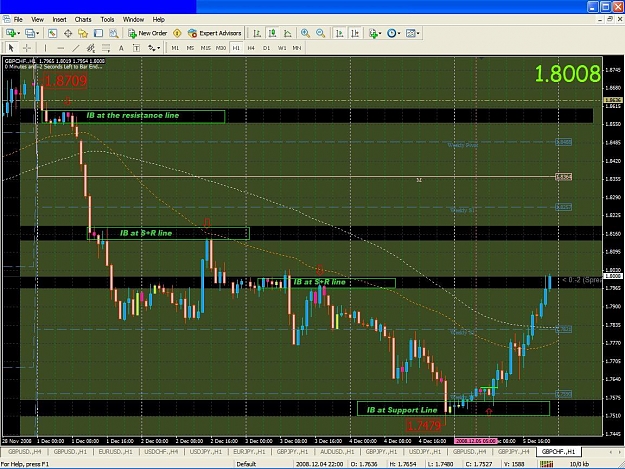Switch chart to Candlesticks style
The height and width of the screenshot is (469, 625).
click(273, 33)
